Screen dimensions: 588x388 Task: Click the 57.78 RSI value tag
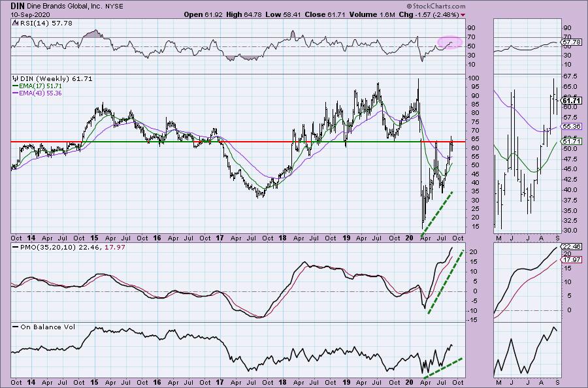coord(572,42)
